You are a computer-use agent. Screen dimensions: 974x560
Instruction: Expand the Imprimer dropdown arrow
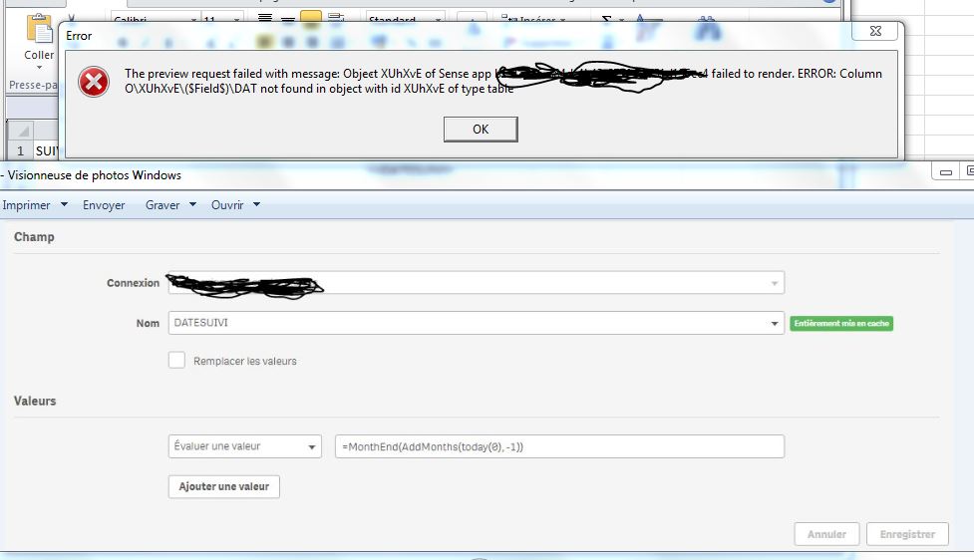[64, 204]
